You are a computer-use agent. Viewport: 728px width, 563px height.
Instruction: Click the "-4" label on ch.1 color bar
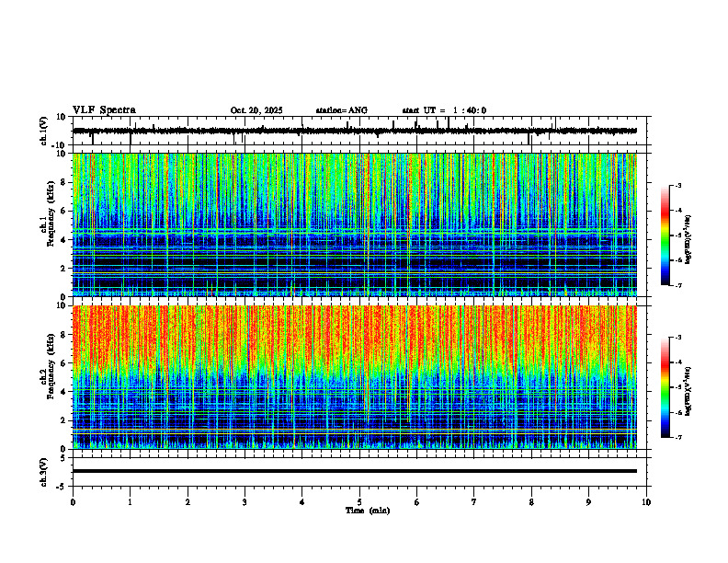point(677,211)
